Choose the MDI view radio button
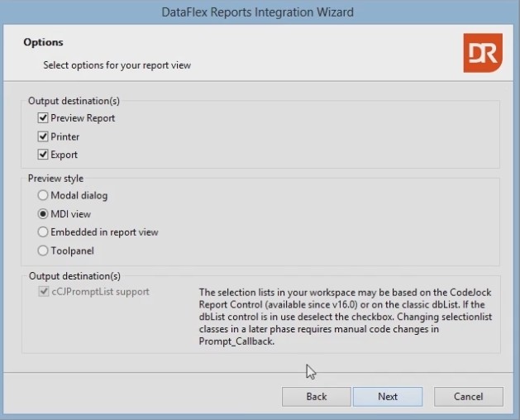The width and height of the screenshot is (520, 420). coord(43,214)
